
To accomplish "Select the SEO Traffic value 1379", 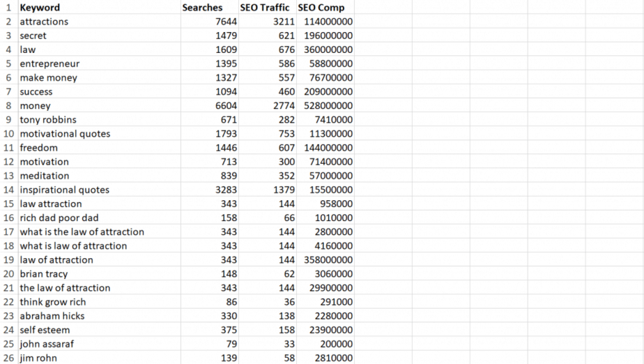I will (x=268, y=190).
